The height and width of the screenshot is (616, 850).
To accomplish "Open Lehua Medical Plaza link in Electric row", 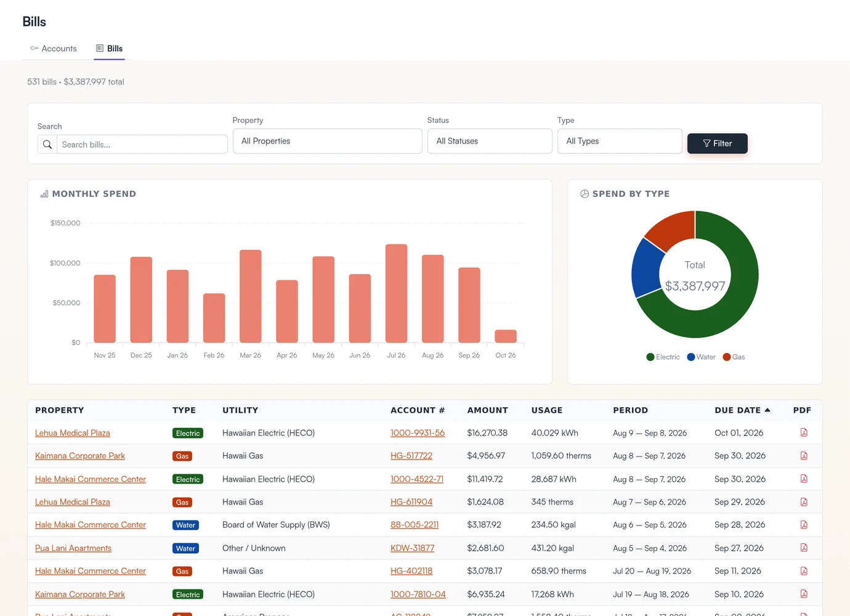I will tap(73, 433).
